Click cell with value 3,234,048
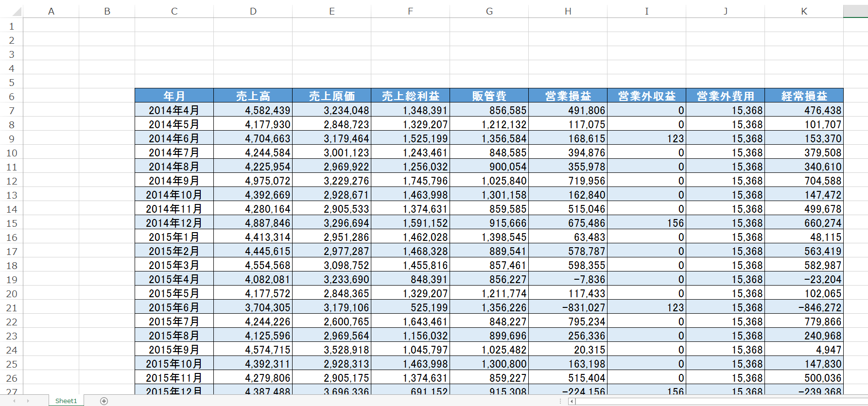 point(331,110)
